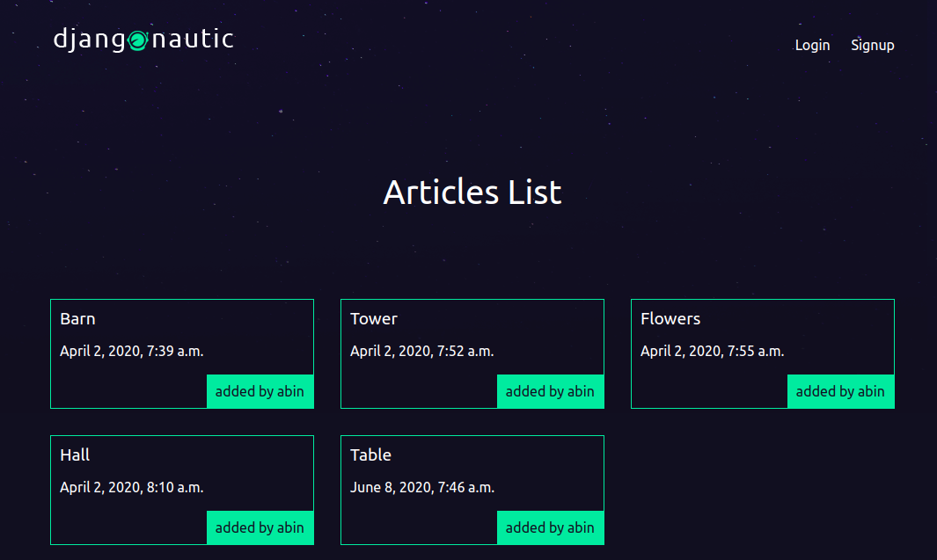Open the Table article
Viewport: 937px width, 560px height.
[x=370, y=455]
